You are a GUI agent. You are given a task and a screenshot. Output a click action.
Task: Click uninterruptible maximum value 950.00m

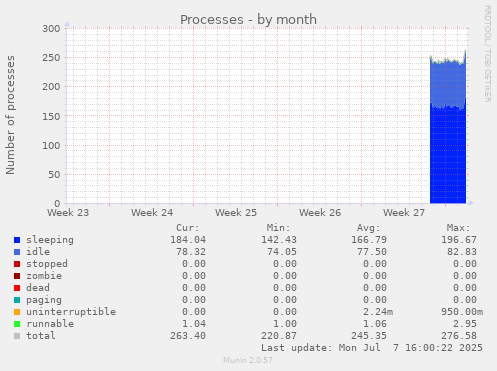tap(462, 312)
